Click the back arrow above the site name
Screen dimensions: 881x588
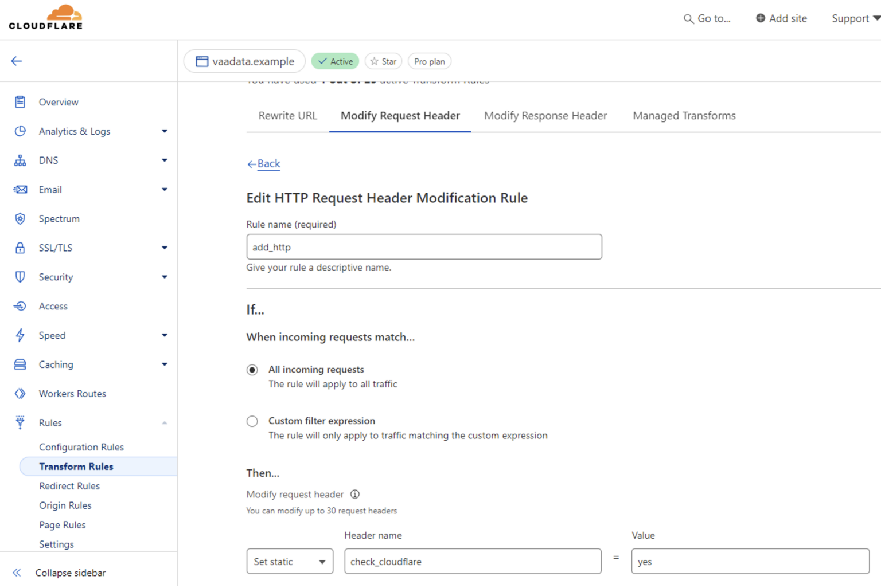click(16, 61)
